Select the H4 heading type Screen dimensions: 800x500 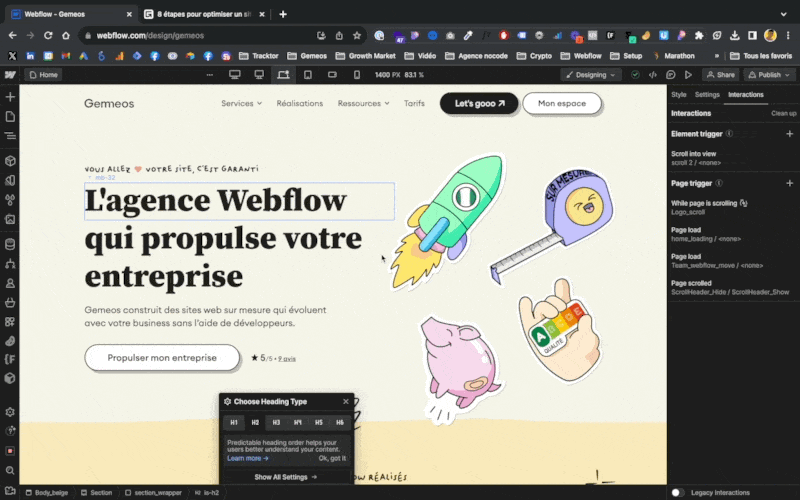[297, 422]
